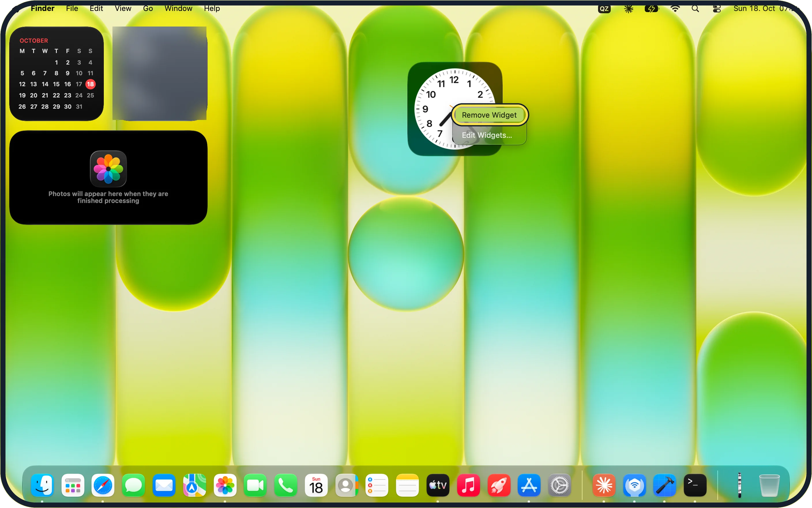Click today's date 18 in calendar widget
Viewport: 812px width, 508px height.
click(90, 84)
